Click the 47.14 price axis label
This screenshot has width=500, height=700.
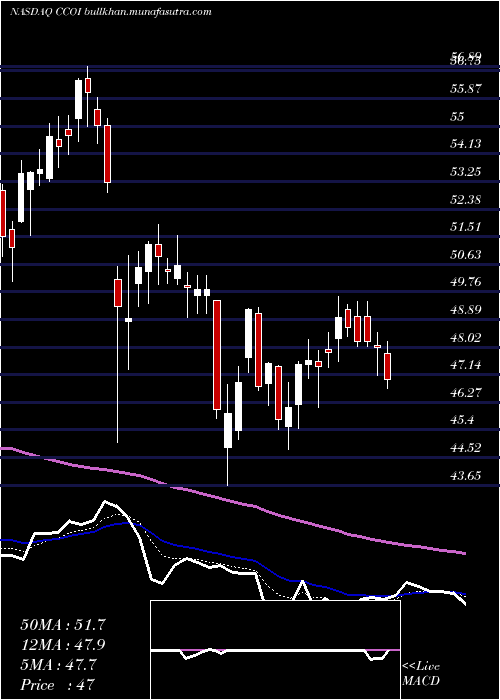click(x=466, y=365)
